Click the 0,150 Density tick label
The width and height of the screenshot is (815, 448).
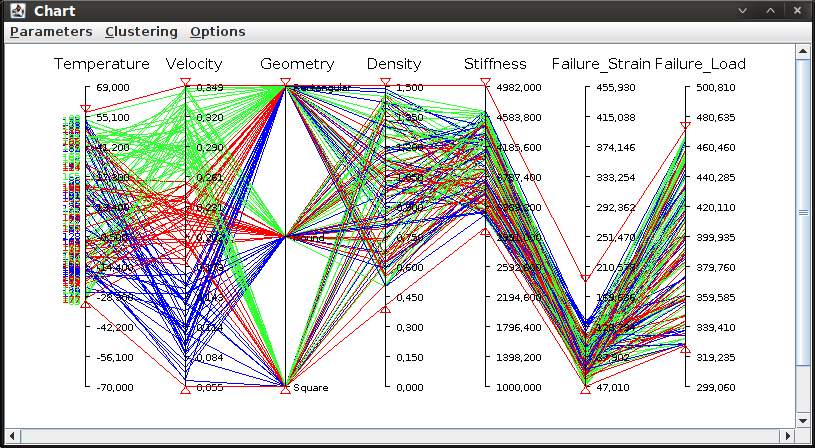click(409, 358)
